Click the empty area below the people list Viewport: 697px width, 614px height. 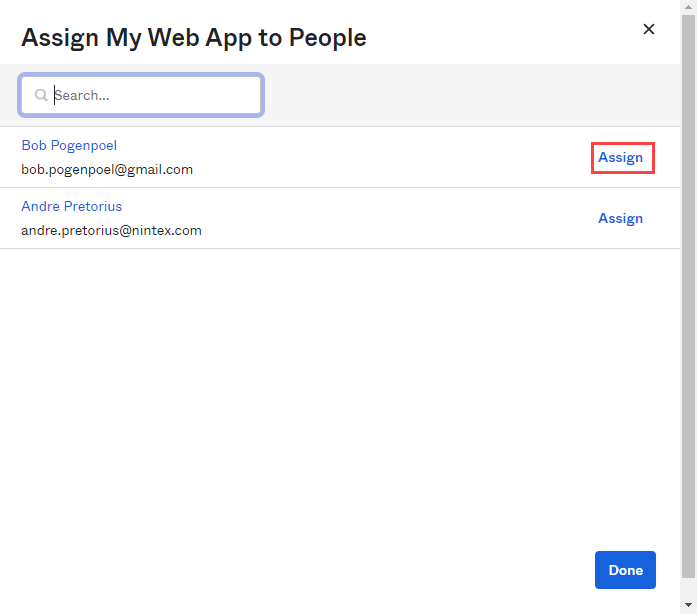340,400
